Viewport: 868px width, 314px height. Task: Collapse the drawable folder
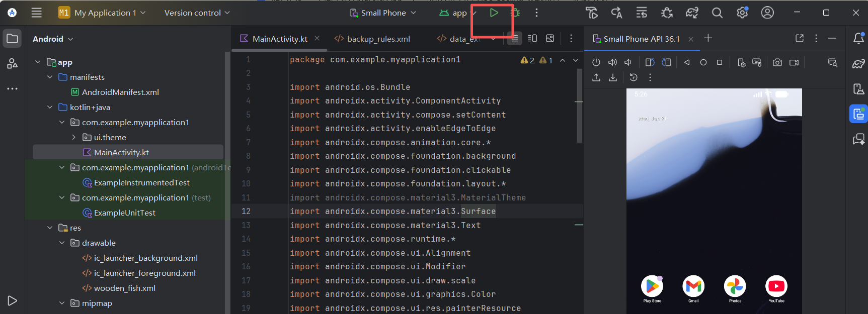[62, 243]
